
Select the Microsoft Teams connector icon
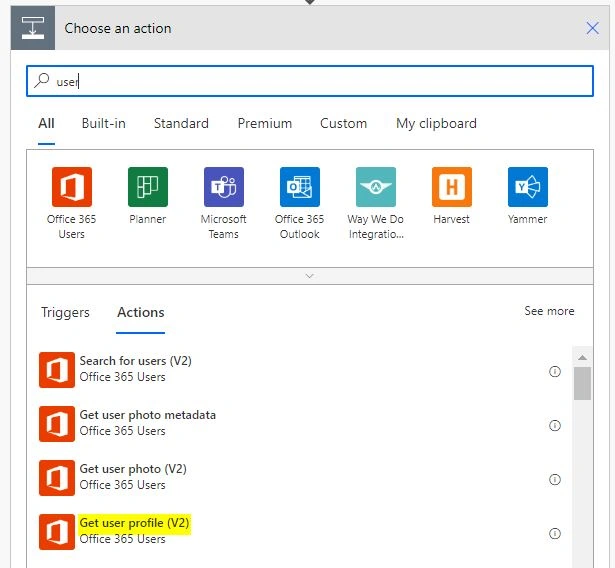pos(224,187)
